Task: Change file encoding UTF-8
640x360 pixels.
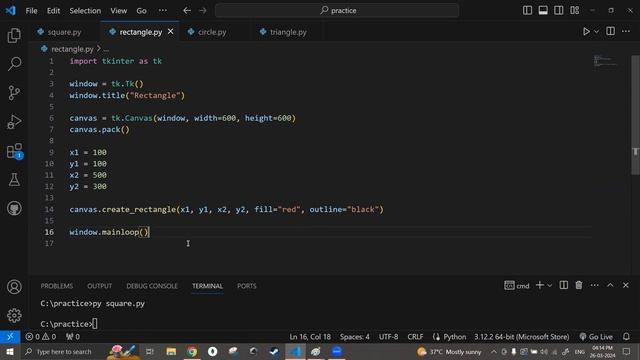Action: point(388,337)
